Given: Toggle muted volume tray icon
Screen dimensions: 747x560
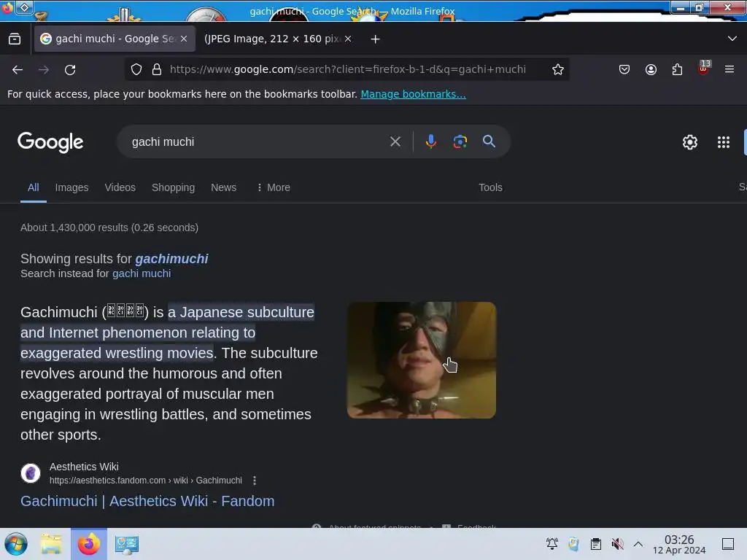Looking at the screenshot, I should click(x=617, y=544).
